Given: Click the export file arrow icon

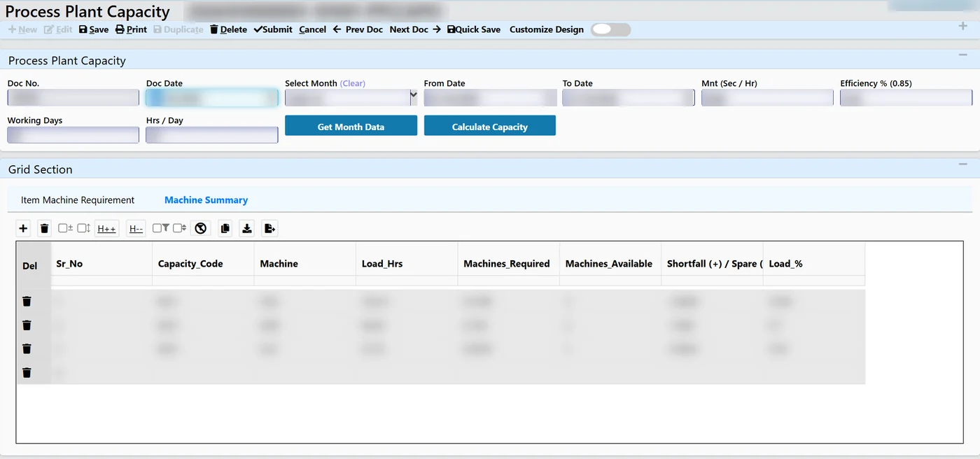Looking at the screenshot, I should click(269, 228).
